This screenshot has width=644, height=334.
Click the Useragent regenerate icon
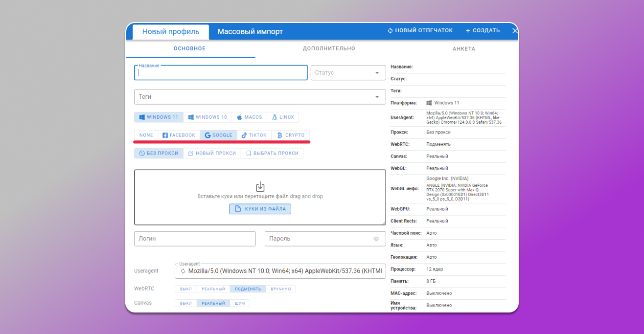(183, 271)
